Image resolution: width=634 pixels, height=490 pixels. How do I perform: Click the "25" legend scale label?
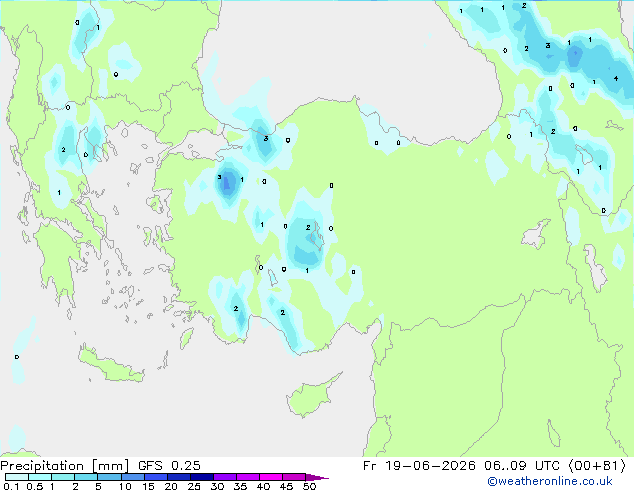tap(194, 486)
